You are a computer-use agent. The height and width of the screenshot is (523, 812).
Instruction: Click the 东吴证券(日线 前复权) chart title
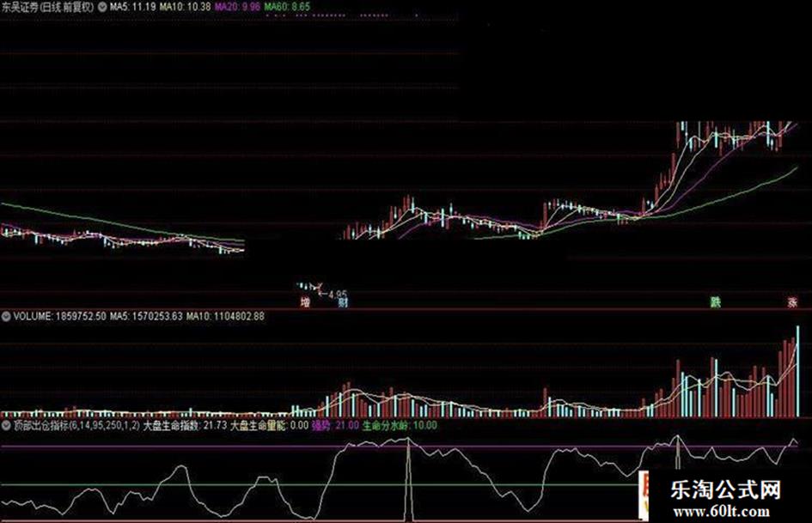click(48, 7)
